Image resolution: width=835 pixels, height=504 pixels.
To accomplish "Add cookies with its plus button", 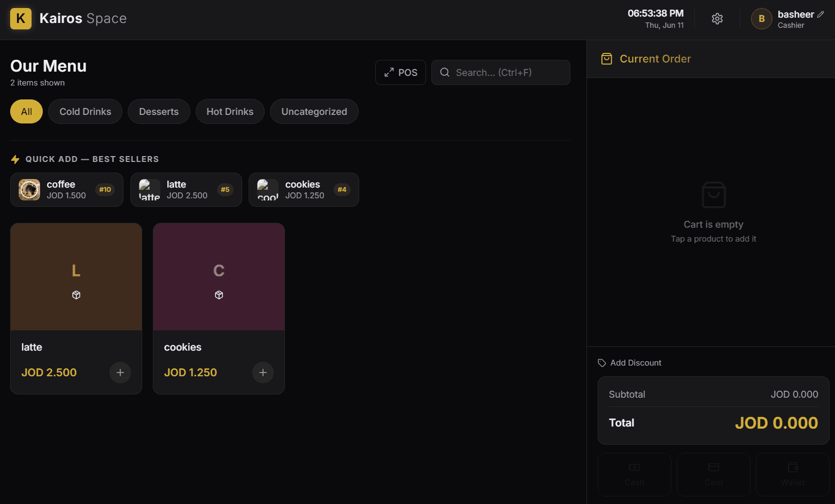I will click(263, 373).
